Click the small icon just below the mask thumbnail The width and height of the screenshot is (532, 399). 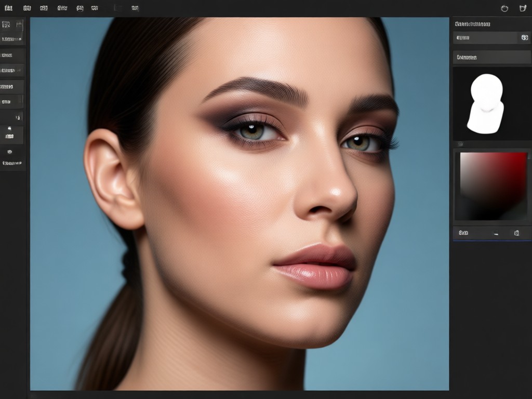(x=460, y=144)
